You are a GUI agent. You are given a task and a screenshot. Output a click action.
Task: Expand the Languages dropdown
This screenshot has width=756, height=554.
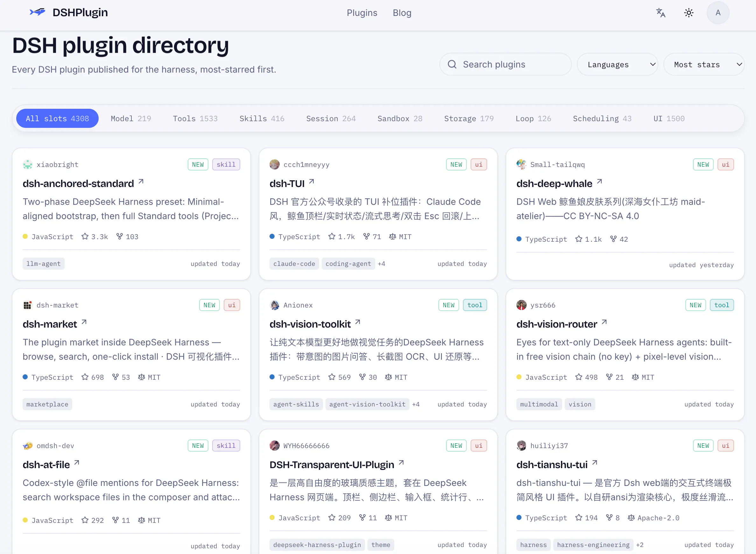pos(617,64)
